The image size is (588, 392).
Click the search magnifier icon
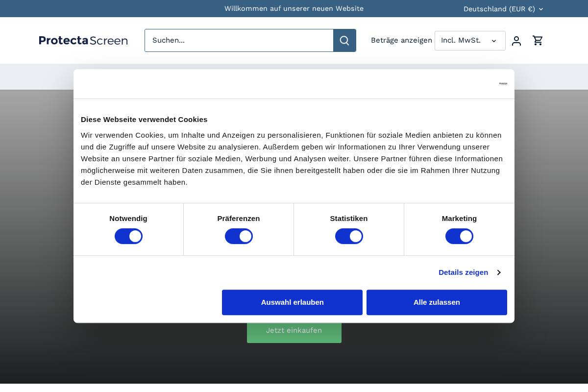pos(344,40)
